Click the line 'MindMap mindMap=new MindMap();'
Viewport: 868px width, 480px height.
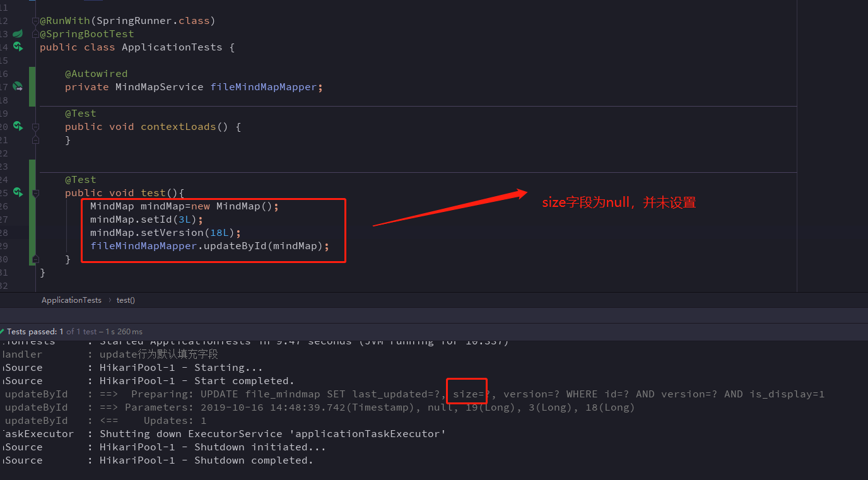(x=184, y=206)
